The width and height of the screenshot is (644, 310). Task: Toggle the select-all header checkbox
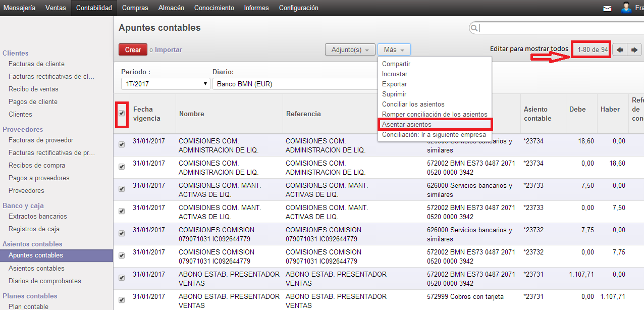click(122, 113)
